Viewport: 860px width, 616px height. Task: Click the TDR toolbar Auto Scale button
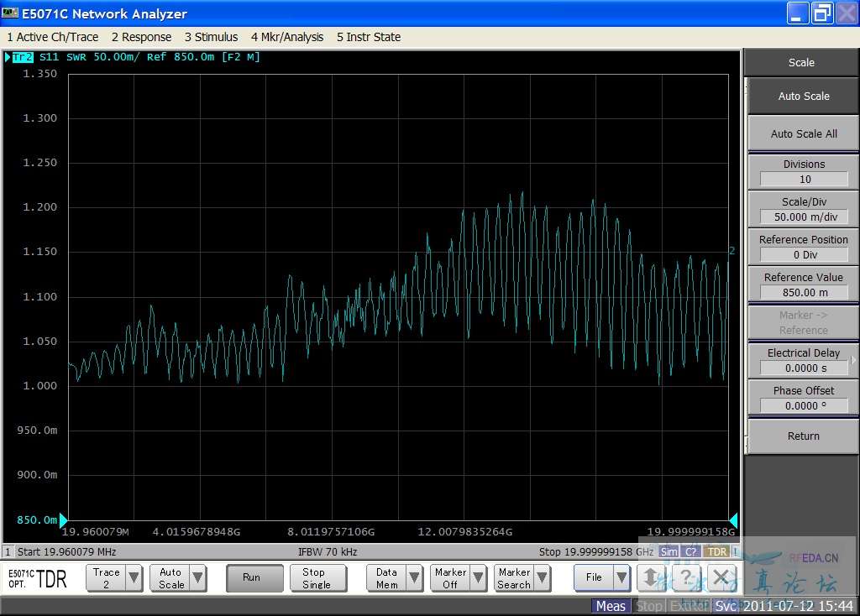click(x=170, y=578)
